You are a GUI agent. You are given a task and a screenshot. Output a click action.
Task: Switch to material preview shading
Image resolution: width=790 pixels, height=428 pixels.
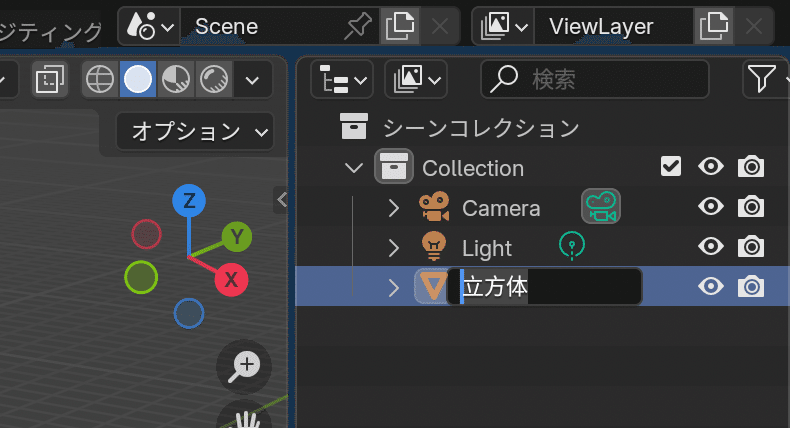point(176,79)
